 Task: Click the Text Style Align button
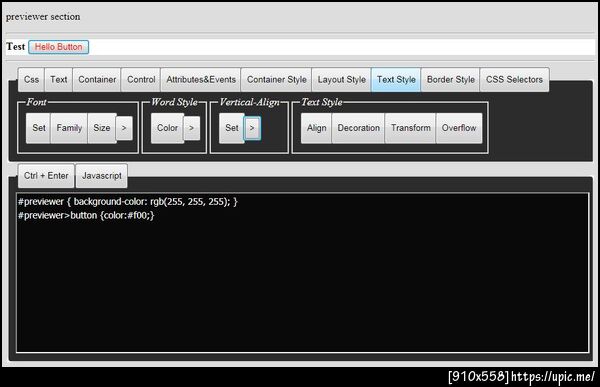click(316, 128)
